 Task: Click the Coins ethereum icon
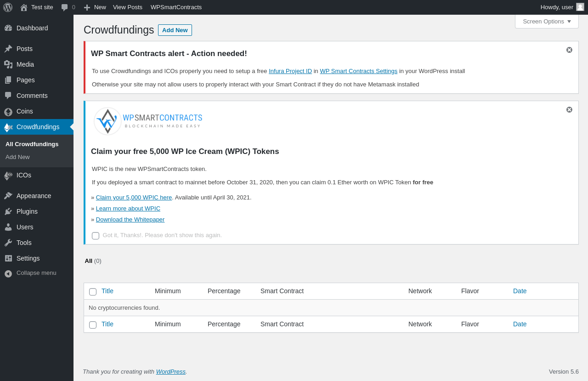pyautogui.click(x=8, y=112)
